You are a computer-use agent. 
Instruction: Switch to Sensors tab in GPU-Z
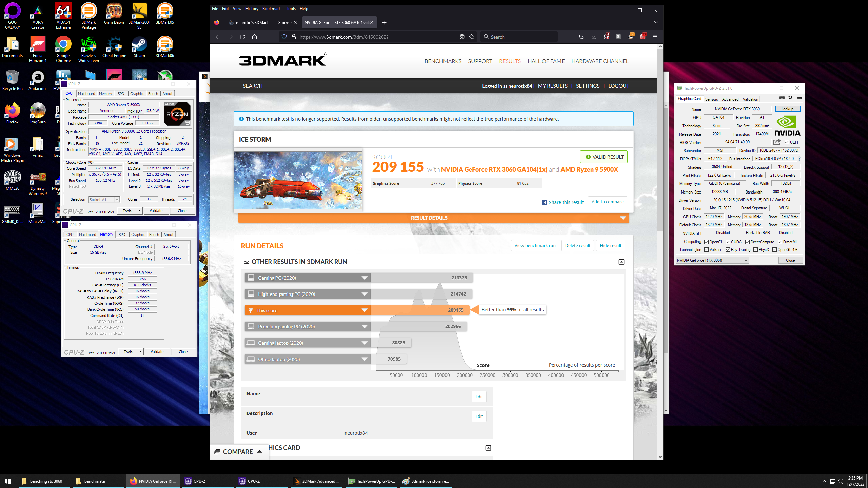click(x=711, y=99)
